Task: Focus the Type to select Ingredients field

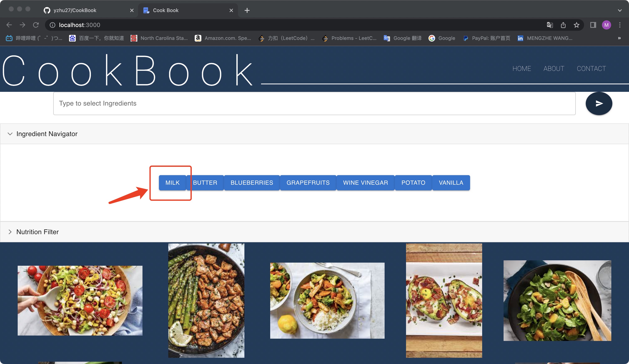Action: click(x=314, y=103)
